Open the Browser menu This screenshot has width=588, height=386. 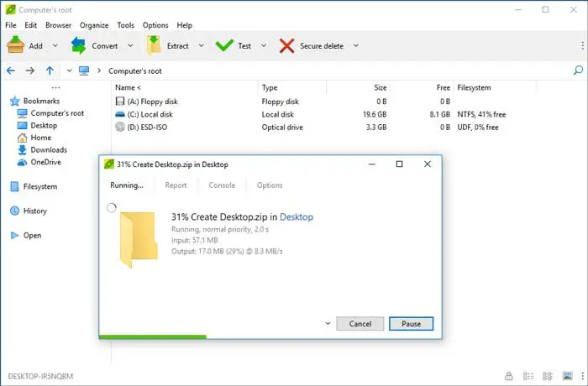tap(58, 25)
